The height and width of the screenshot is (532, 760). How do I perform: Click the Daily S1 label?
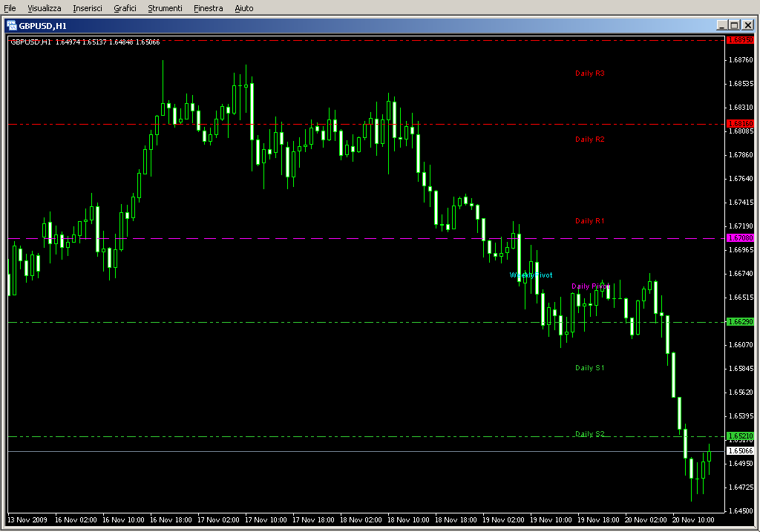pyautogui.click(x=590, y=368)
